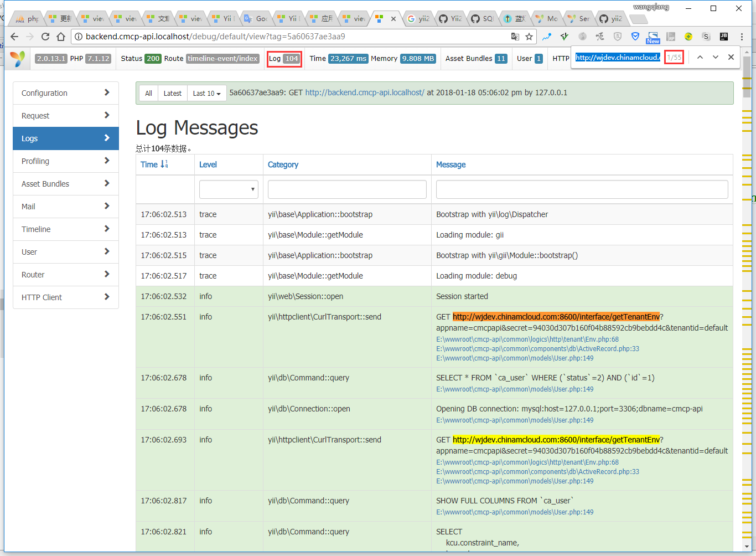Image resolution: width=756 pixels, height=556 pixels.
Task: Jump to next find-in-page match
Action: (715, 57)
